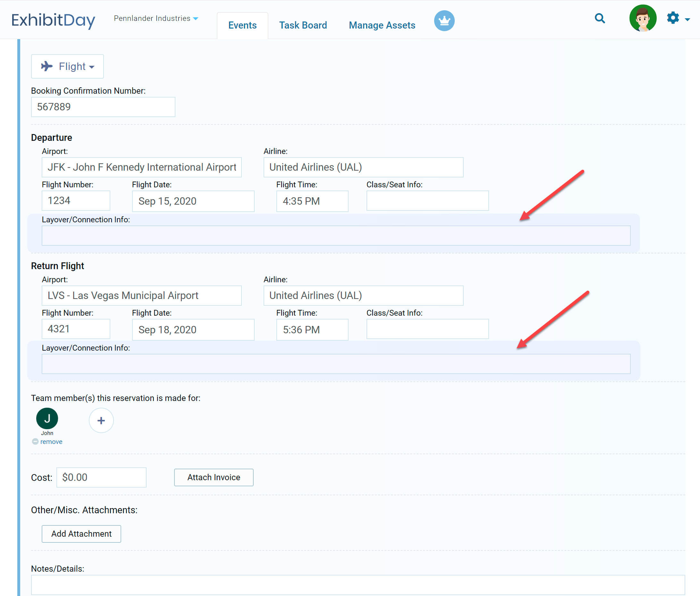Click John's team member avatar

coord(47,419)
